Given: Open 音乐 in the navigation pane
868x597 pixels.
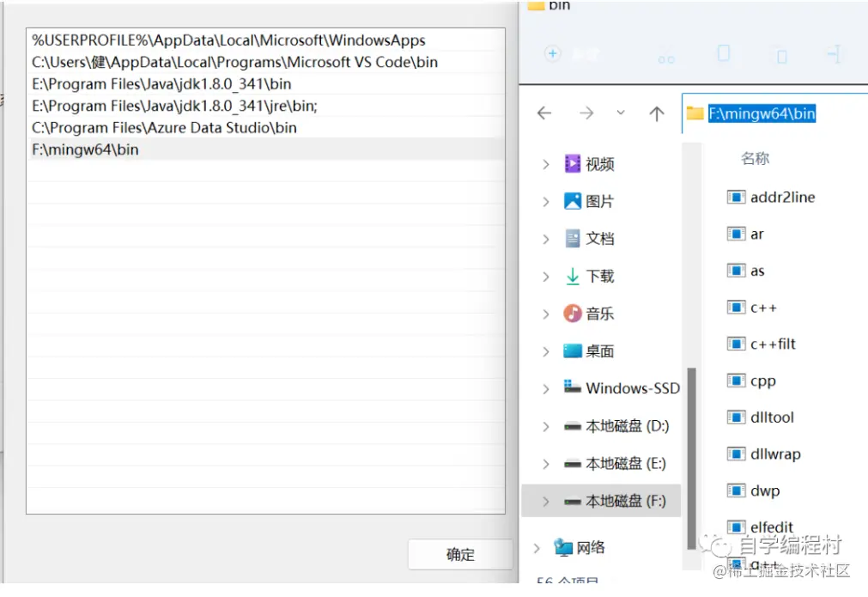Looking at the screenshot, I should [x=589, y=314].
